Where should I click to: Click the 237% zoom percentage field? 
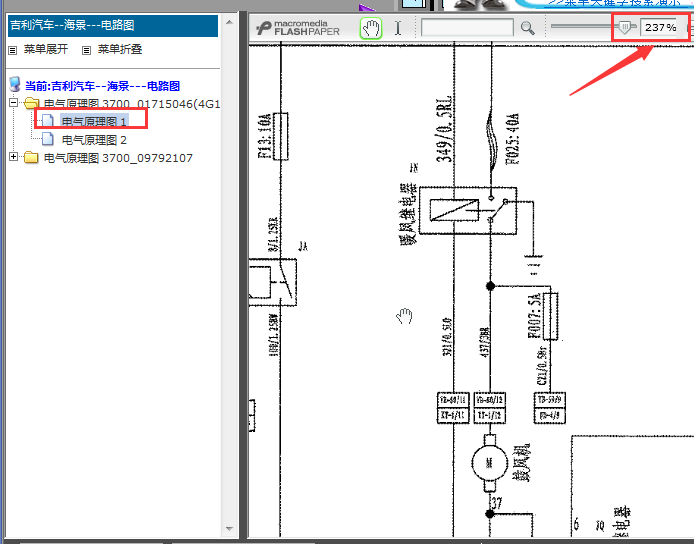click(660, 28)
